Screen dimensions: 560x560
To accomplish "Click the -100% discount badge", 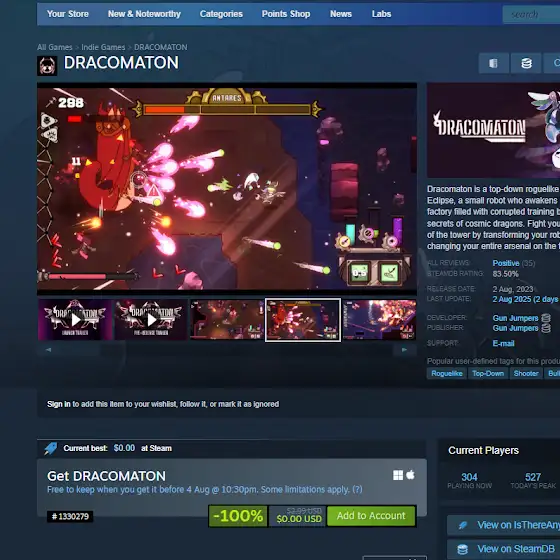I will pos(238,516).
